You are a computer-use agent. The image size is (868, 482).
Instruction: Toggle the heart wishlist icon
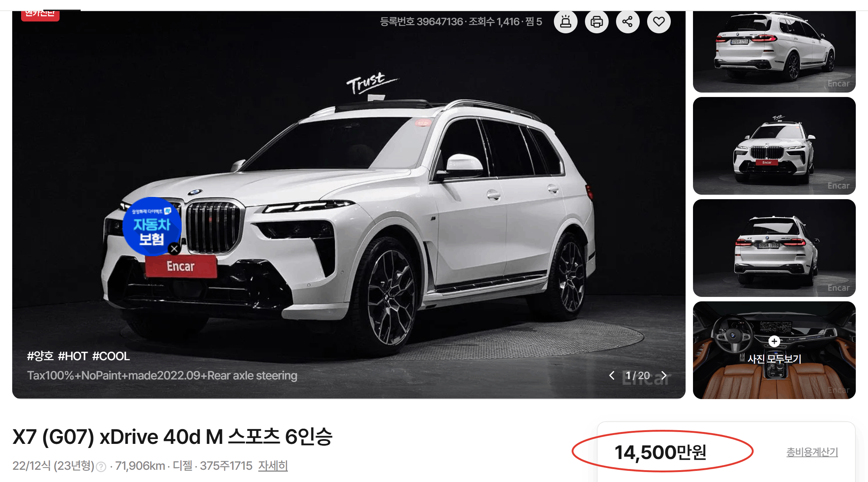point(659,22)
